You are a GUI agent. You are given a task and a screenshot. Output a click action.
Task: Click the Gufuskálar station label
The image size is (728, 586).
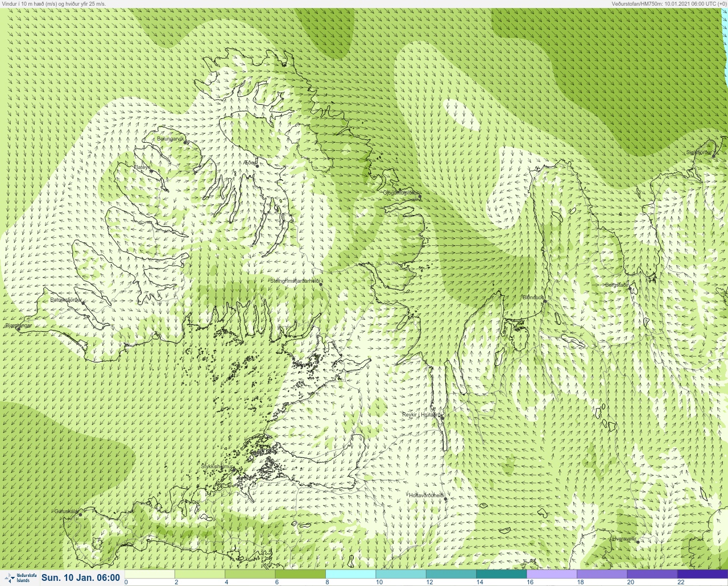point(66,511)
